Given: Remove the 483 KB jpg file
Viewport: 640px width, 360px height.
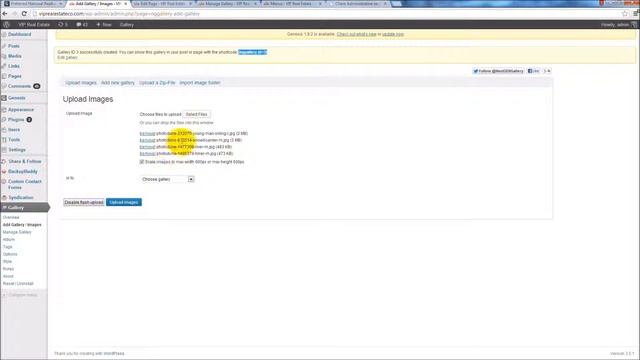Looking at the screenshot, I should click(x=147, y=147).
